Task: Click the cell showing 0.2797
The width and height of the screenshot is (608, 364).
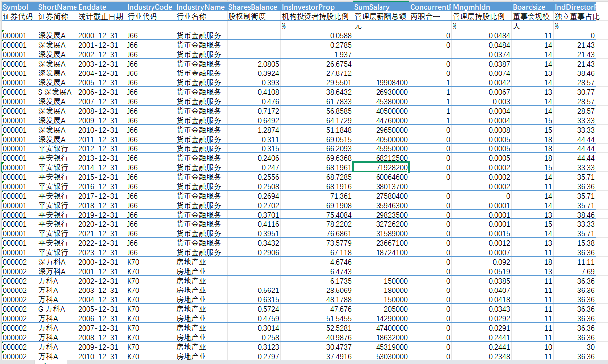Action: pyautogui.click(x=254, y=356)
